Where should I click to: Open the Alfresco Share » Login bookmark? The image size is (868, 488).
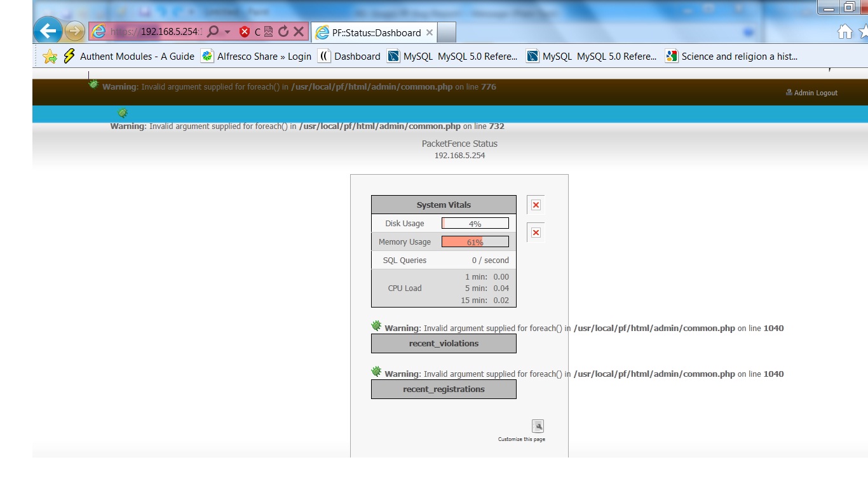click(257, 57)
